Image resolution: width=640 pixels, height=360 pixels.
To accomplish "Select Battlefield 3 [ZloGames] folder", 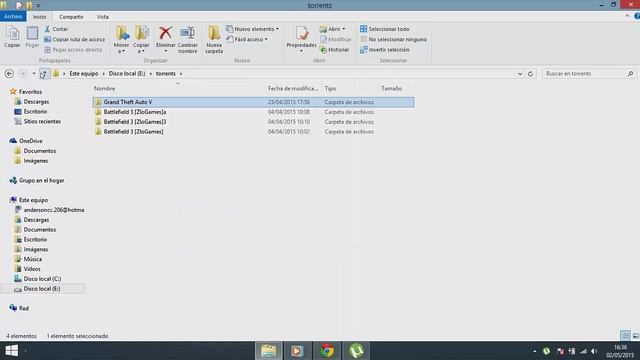I will 253,131.
